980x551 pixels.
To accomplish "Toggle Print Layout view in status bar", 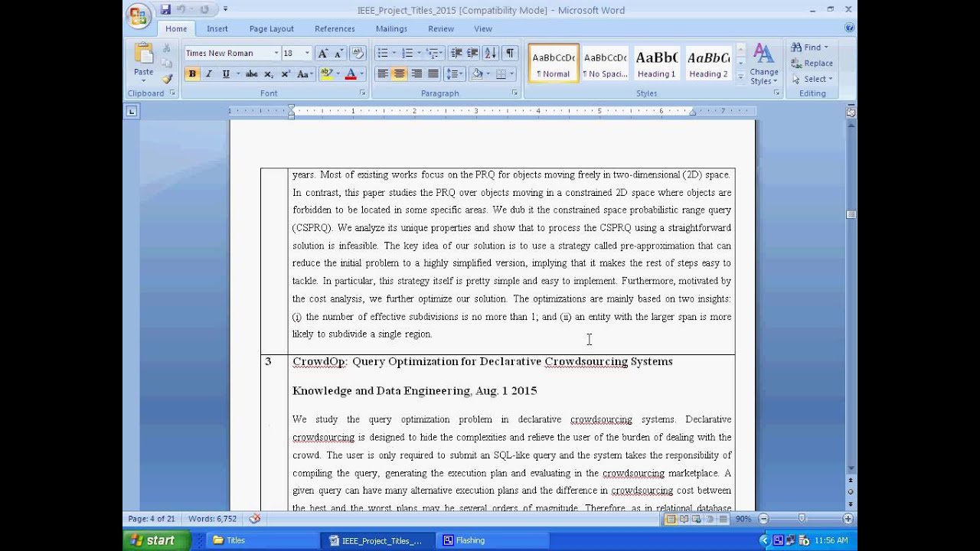I will 671,519.
